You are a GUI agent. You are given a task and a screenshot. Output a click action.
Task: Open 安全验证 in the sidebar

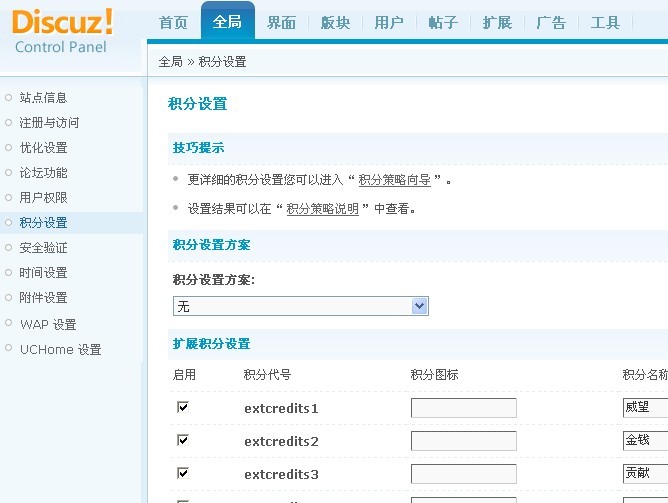coord(43,247)
